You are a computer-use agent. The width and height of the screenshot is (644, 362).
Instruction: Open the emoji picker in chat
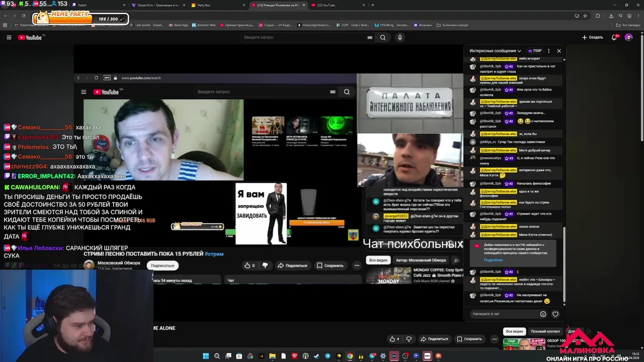543,314
